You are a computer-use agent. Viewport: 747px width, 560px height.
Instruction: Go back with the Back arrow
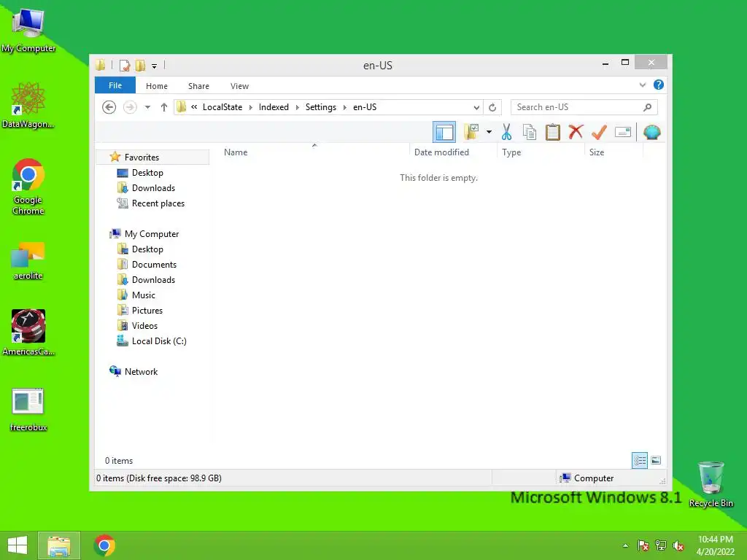click(x=109, y=107)
